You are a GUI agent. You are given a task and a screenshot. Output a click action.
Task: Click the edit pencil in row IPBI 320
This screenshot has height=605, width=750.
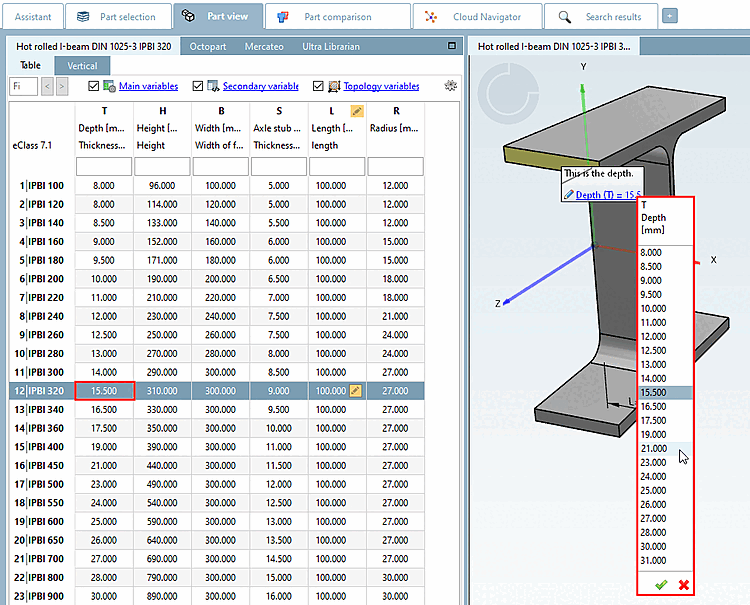click(x=355, y=390)
